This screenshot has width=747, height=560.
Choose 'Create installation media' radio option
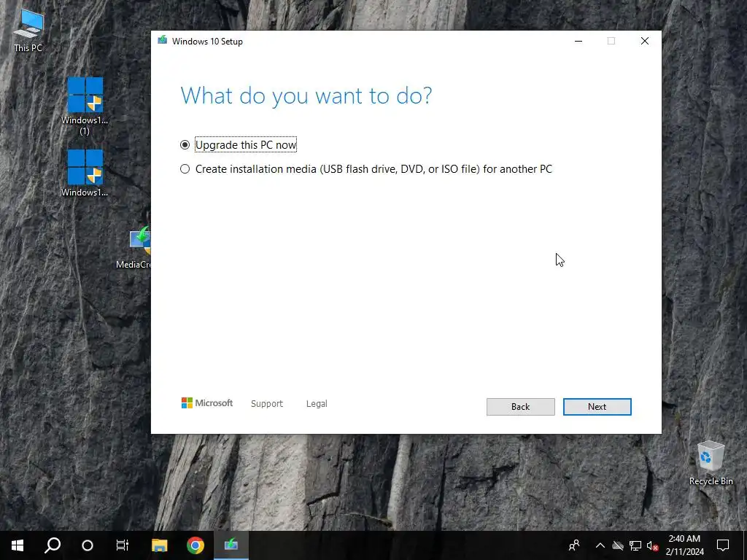pyautogui.click(x=185, y=169)
